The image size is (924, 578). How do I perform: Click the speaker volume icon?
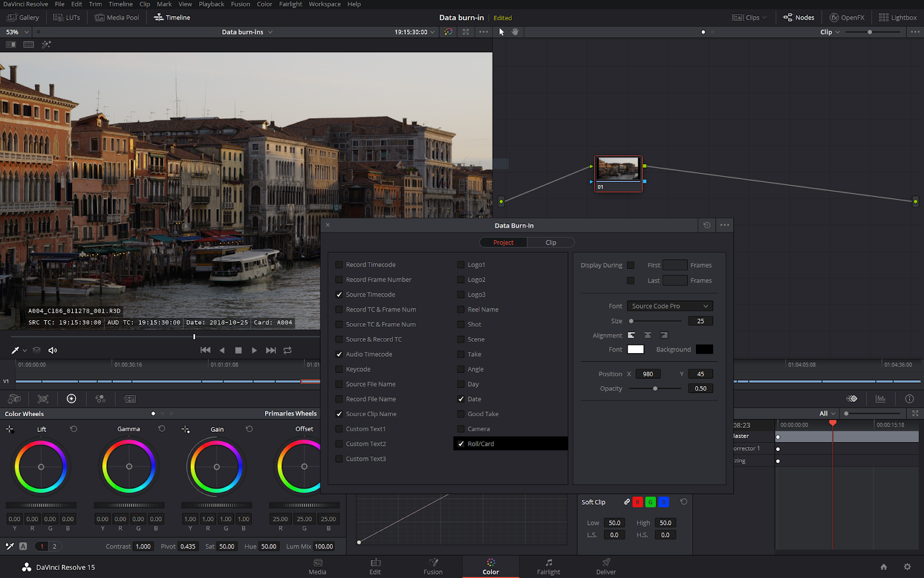point(53,350)
